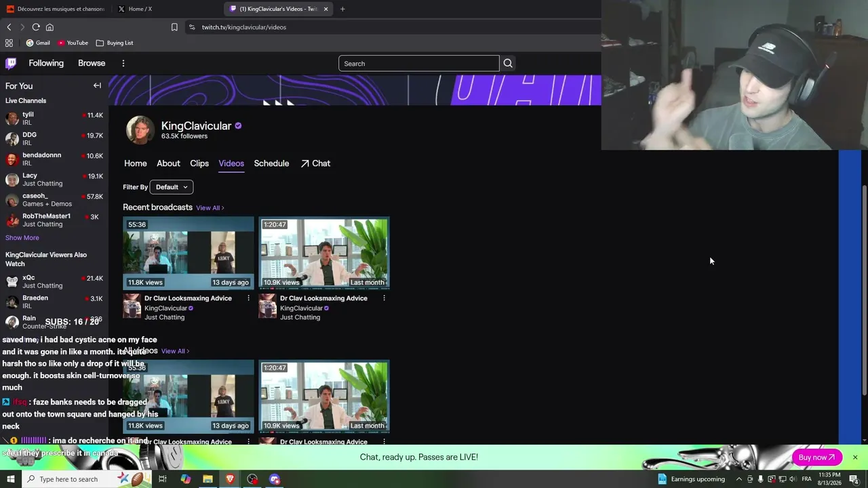Switch to the Clips channel tab
This screenshot has height=488, width=868.
point(199,163)
